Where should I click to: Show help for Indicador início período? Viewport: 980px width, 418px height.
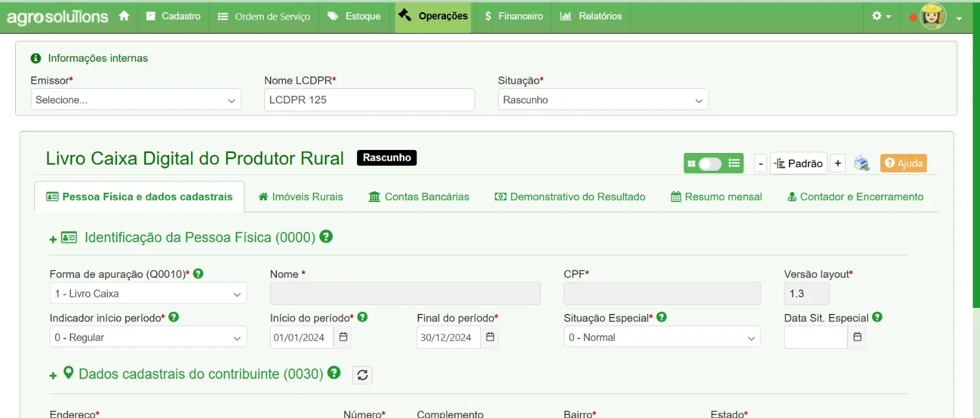[174, 317]
